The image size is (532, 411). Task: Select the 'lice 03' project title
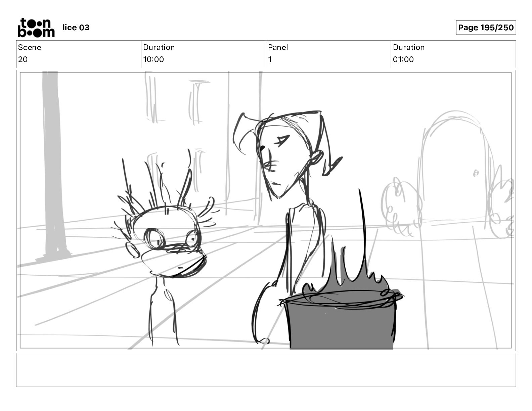pyautogui.click(x=76, y=28)
